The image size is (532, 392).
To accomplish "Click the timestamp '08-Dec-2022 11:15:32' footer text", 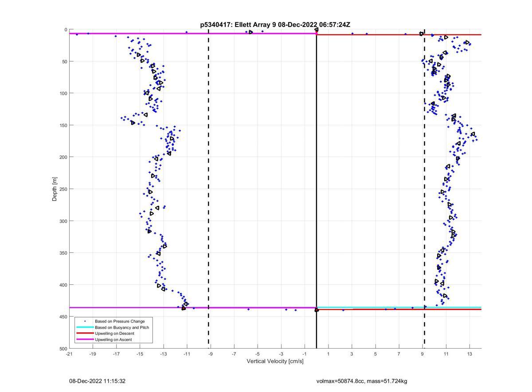I will pos(97,381).
